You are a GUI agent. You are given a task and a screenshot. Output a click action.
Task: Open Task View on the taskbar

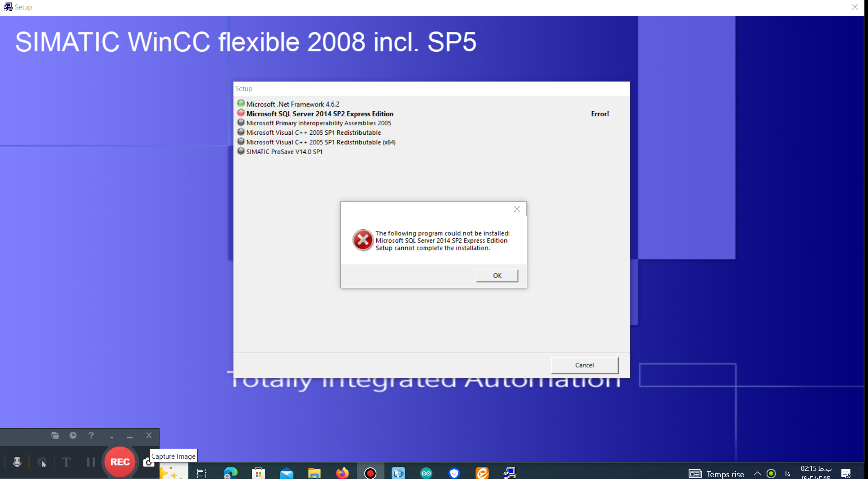click(x=202, y=473)
